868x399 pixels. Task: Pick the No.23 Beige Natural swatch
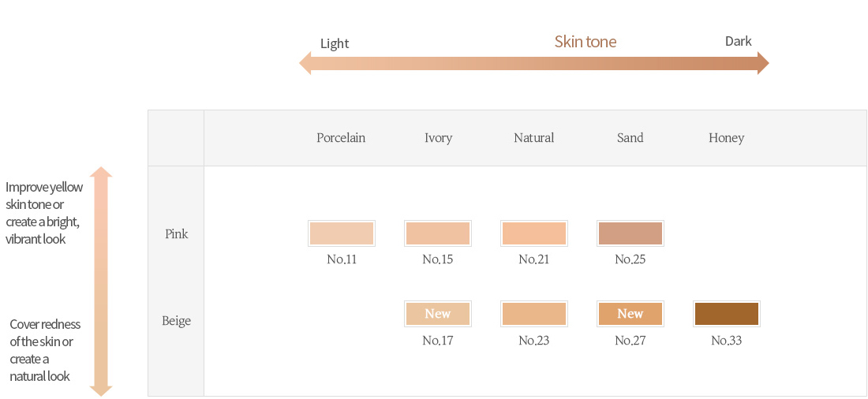(x=534, y=314)
